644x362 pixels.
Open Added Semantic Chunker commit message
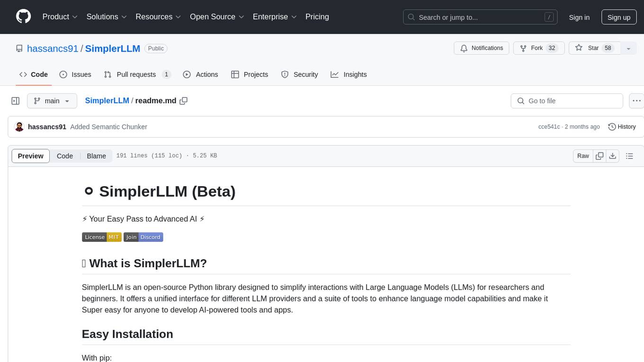[x=108, y=127]
